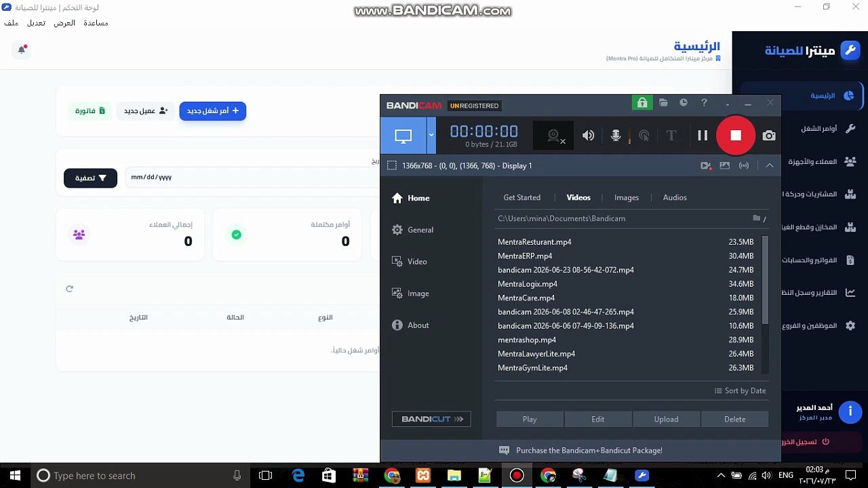Open the scheduled recording clock icon in Bandicam

pyautogui.click(x=684, y=103)
